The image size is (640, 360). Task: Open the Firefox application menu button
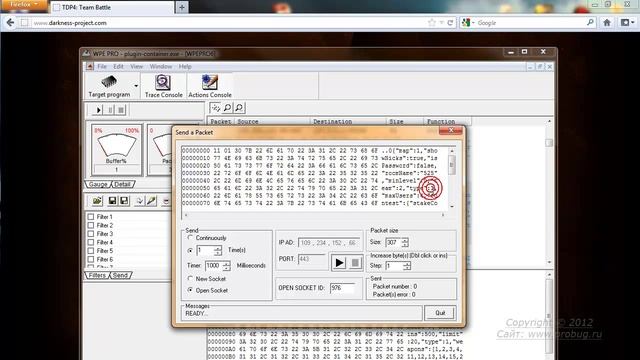coord(24,4)
